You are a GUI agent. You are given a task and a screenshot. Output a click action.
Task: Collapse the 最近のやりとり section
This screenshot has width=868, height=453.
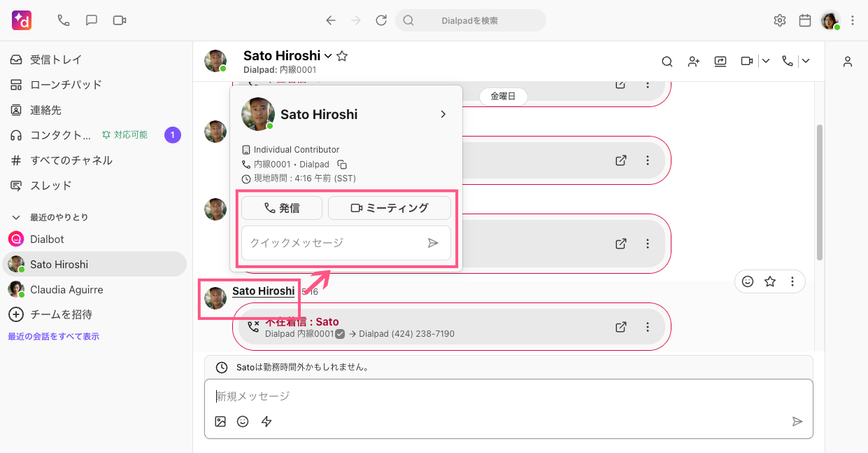click(x=16, y=217)
